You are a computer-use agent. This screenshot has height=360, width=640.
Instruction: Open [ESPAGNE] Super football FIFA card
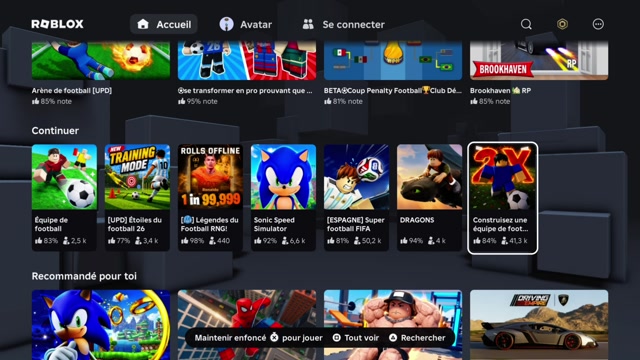tap(357, 197)
